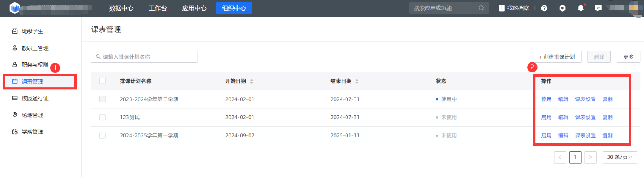This screenshot has height=177, width=644.
Task: Click the 学期管理 calendar icon
Action: (x=15, y=132)
